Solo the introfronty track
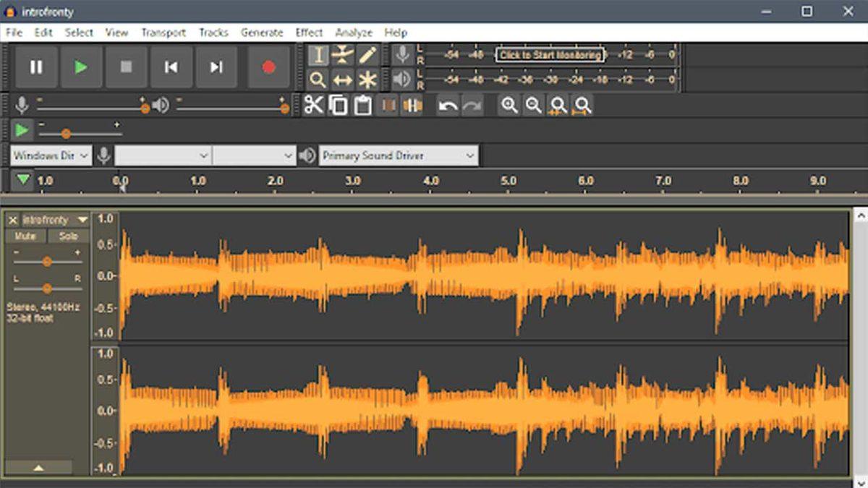Screen dimensions: 868x488 coord(69,236)
